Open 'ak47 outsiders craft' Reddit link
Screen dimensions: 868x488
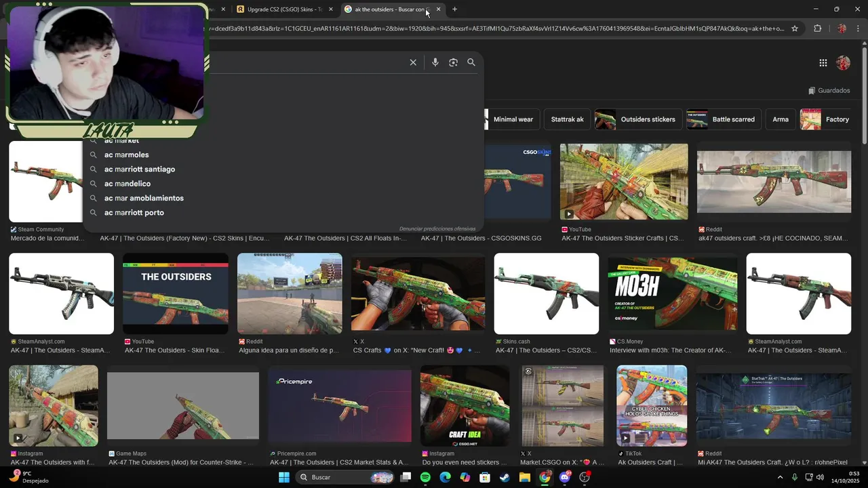tap(774, 239)
